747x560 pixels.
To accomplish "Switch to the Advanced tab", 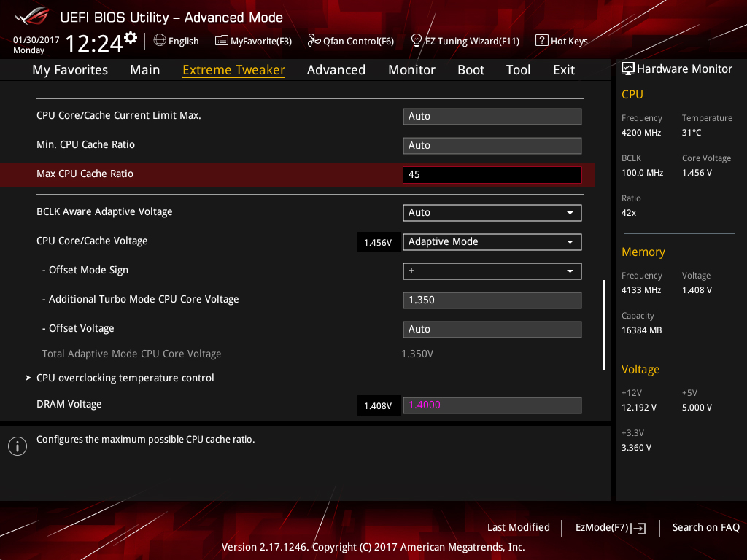I will (x=336, y=70).
